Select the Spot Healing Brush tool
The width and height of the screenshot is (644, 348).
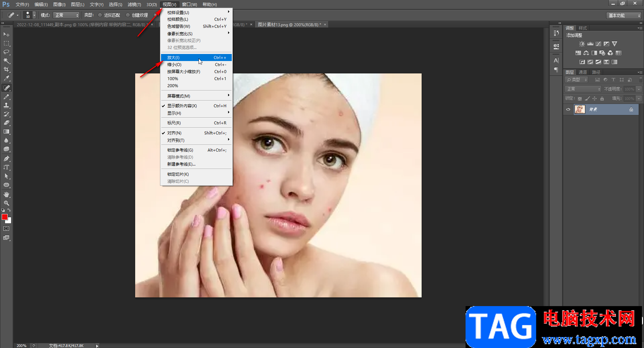pos(6,88)
